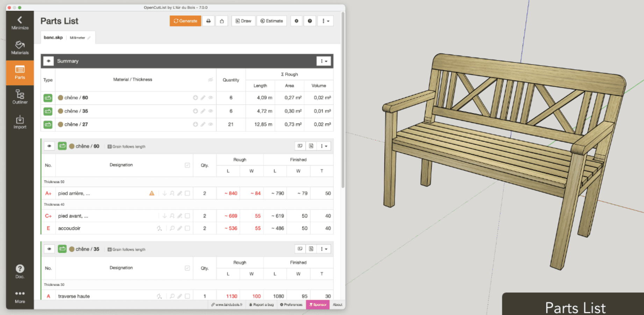Click the circular icon in the chêne / 60 summary row
Viewport: 644px width, 315px height.
click(x=195, y=98)
